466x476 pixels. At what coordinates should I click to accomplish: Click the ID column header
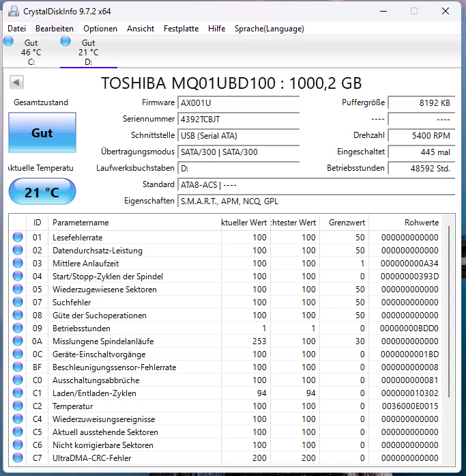(38, 223)
